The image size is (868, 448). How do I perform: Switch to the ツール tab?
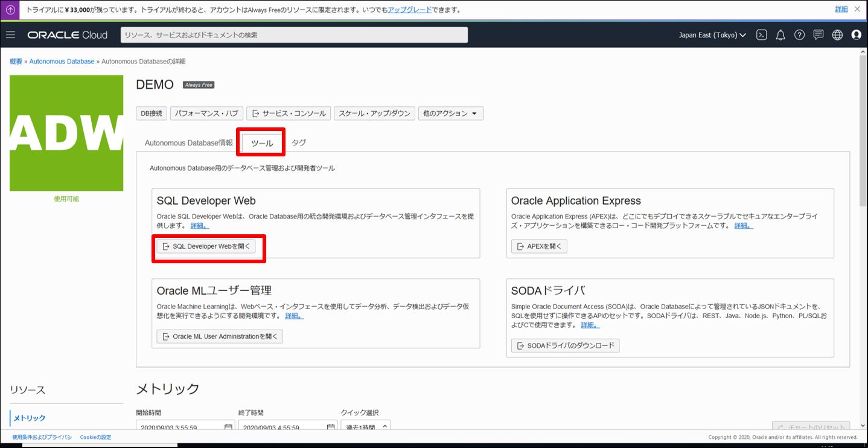262,143
